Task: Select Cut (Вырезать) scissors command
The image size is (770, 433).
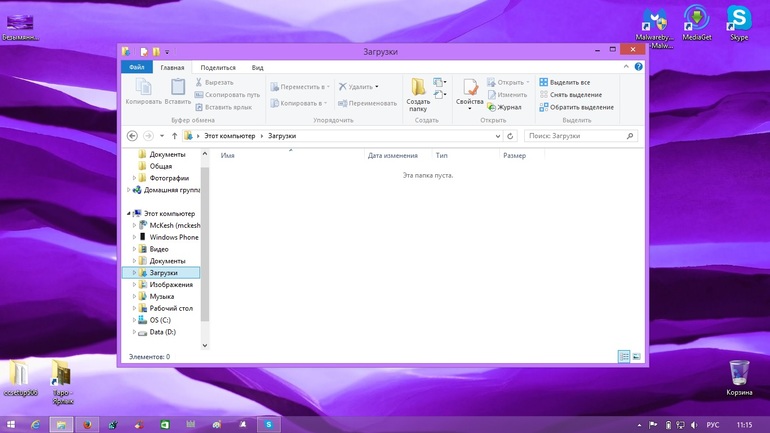Action: [215, 82]
